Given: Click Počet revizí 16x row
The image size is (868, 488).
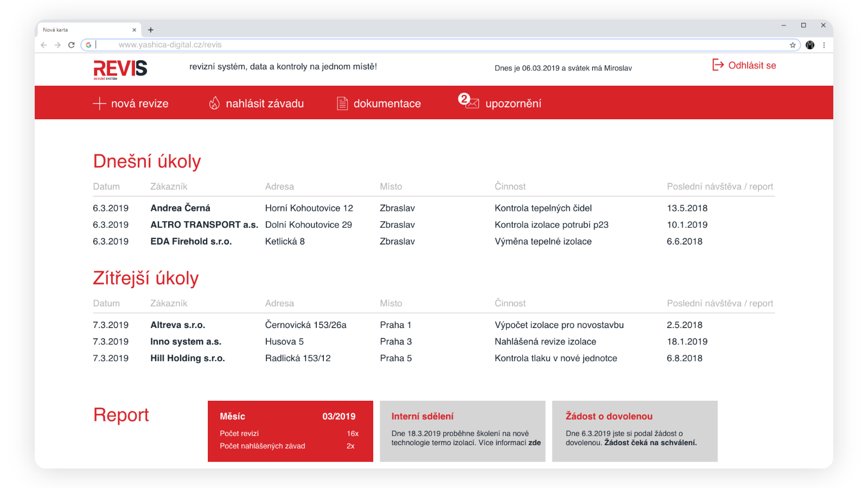Looking at the screenshot, I should click(289, 433).
